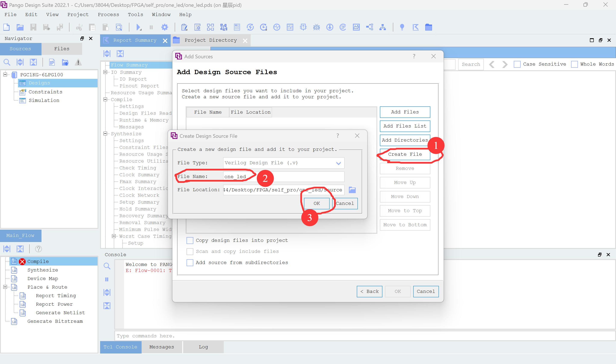Screen dimensions: 616x364
Task: Open project settings gear icon in toolbar
Action: click(164, 27)
